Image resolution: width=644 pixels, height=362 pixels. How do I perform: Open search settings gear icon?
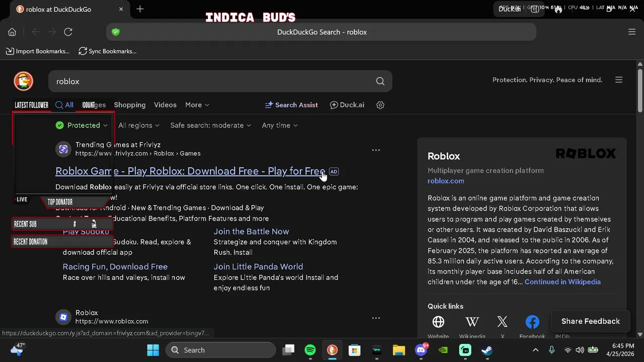(x=380, y=105)
